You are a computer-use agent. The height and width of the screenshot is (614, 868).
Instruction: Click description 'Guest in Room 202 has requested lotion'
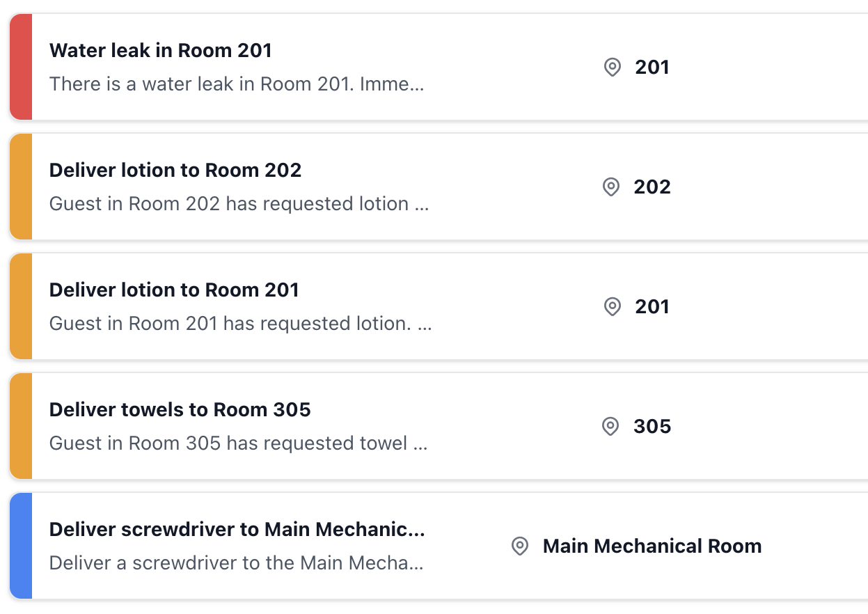239,204
